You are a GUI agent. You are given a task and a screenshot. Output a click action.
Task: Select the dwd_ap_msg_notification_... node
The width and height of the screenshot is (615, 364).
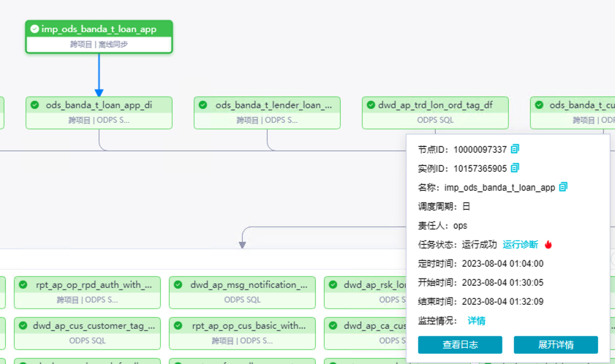tap(242, 292)
